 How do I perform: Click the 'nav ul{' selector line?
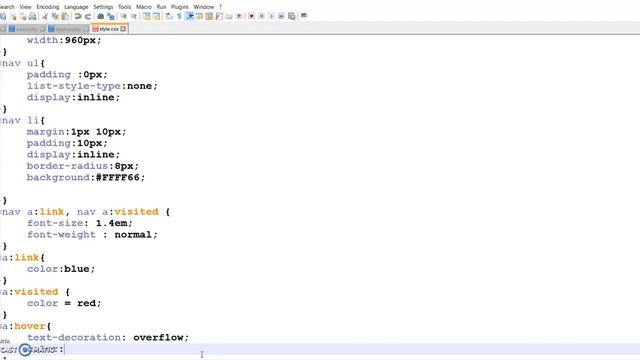click(23, 63)
